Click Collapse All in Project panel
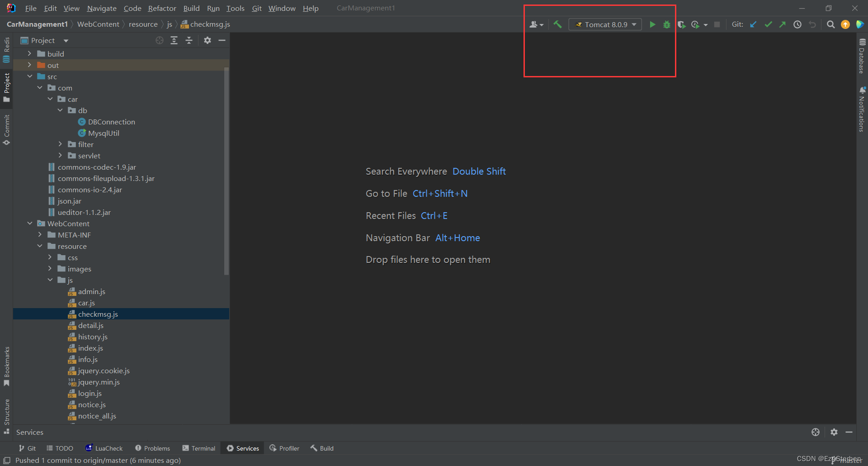868x466 pixels. tap(189, 40)
